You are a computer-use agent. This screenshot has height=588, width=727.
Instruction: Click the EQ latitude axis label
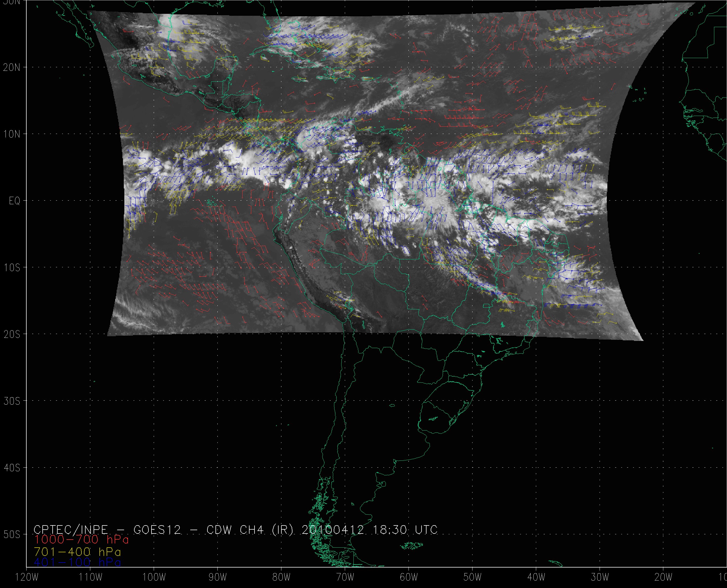coord(14,201)
